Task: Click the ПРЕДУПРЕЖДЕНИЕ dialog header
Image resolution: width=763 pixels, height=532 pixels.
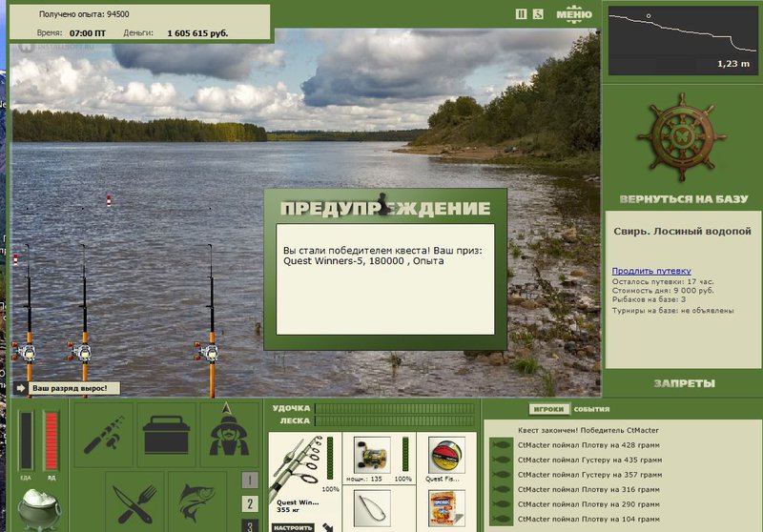Action: pyautogui.click(x=385, y=208)
